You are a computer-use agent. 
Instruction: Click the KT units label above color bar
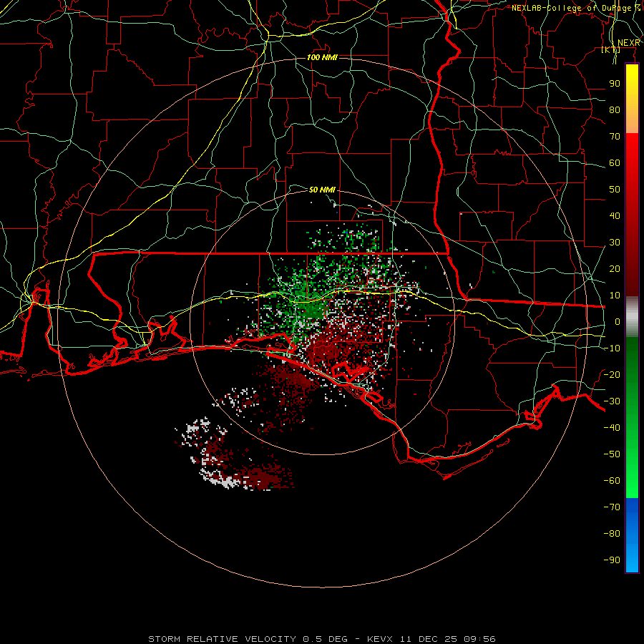(611, 49)
